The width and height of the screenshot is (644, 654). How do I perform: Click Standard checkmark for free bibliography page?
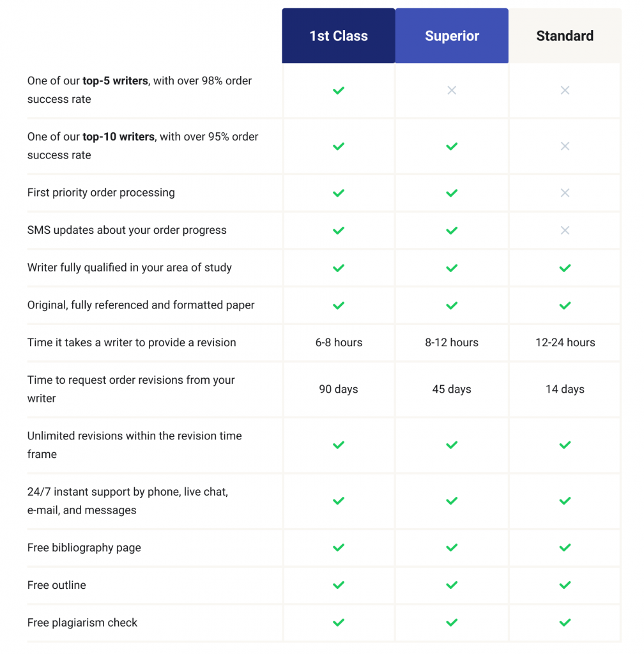click(x=565, y=548)
